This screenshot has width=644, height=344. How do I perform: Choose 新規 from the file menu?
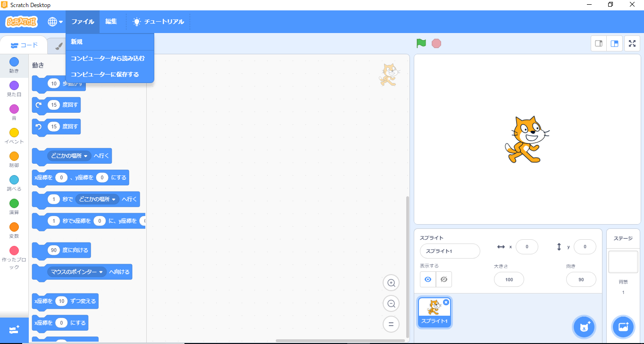[x=110, y=42]
